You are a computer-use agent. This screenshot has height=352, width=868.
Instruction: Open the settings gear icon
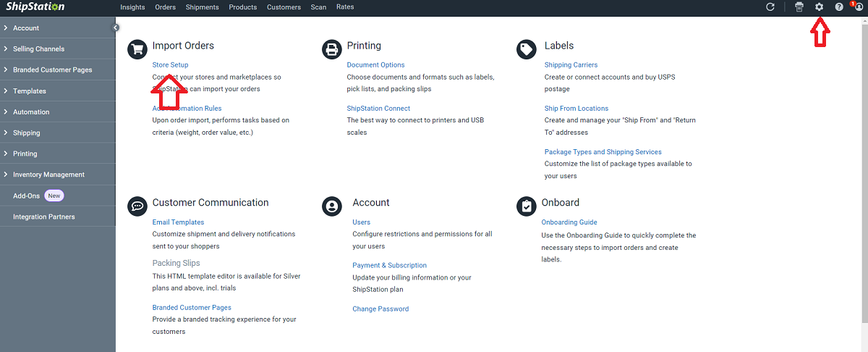coord(820,7)
